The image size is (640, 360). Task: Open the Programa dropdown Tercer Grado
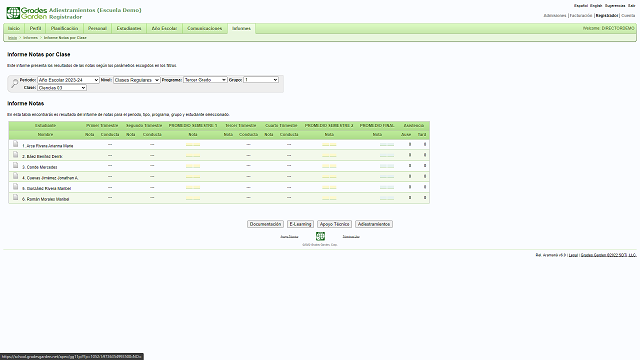(x=205, y=80)
